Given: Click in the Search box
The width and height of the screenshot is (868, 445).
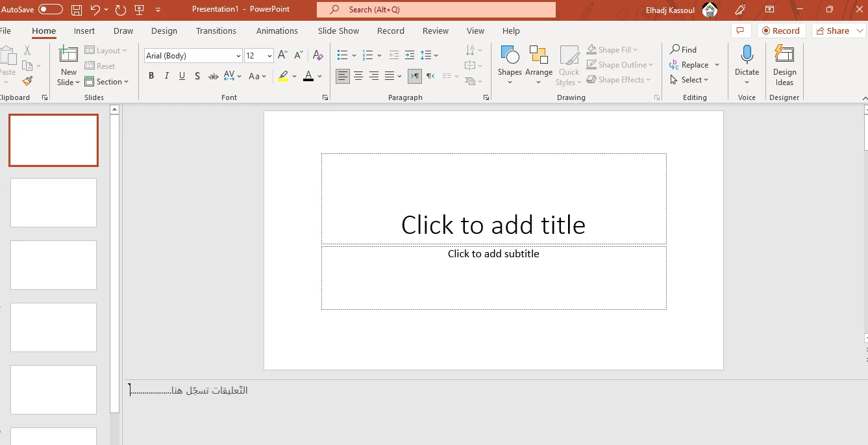Looking at the screenshot, I should coord(436,10).
